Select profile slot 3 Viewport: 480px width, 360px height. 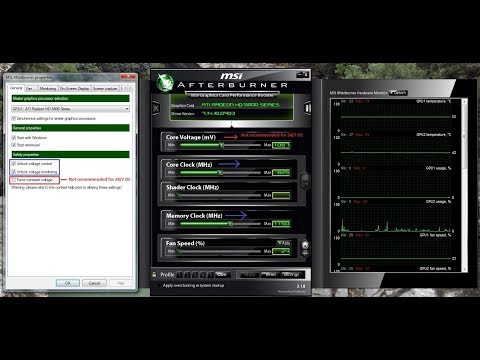point(195,275)
